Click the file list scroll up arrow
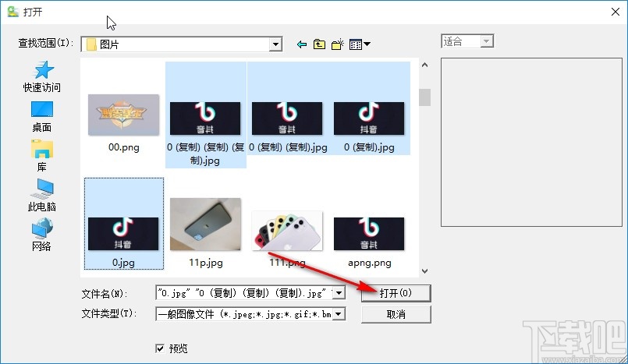The width and height of the screenshot is (628, 364). click(x=424, y=65)
